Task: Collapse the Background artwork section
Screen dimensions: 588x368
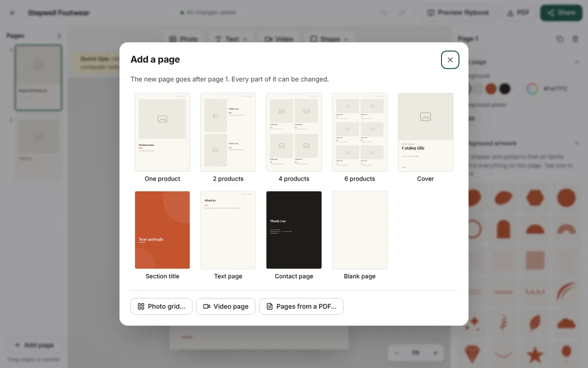Action: [x=577, y=143]
